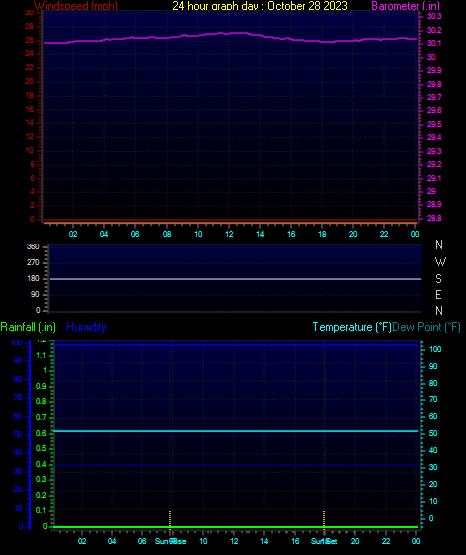Click the Rainfall (.in) legend label
Viewport: 466px width, 555px height.
28,327
